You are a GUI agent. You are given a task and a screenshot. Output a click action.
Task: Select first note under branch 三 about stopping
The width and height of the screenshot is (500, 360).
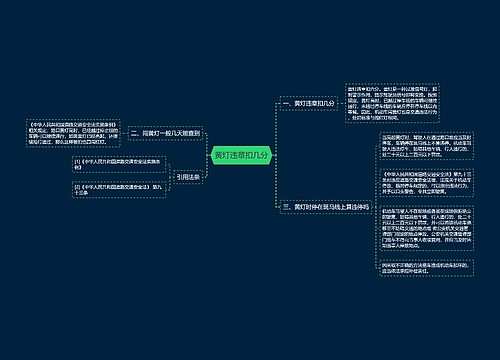[427, 146]
